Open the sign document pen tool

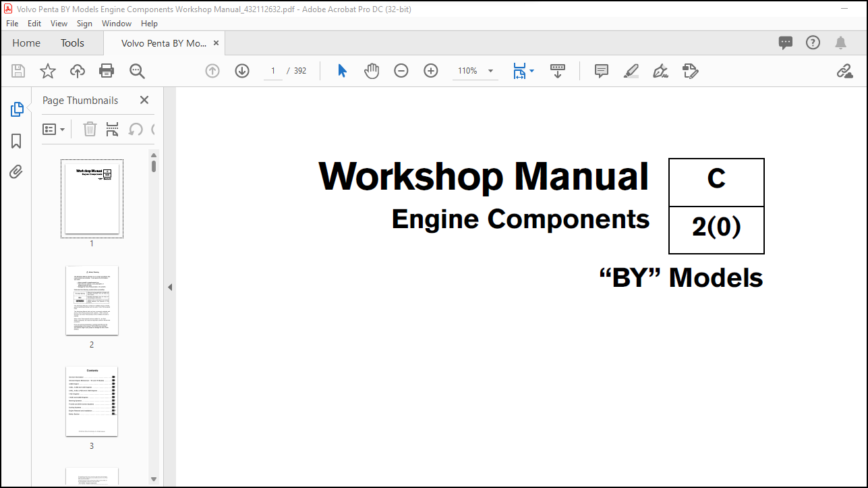(661, 71)
